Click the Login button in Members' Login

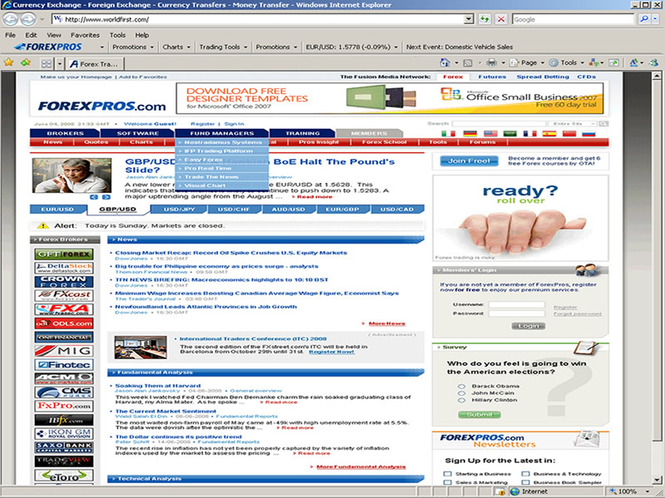[528, 326]
